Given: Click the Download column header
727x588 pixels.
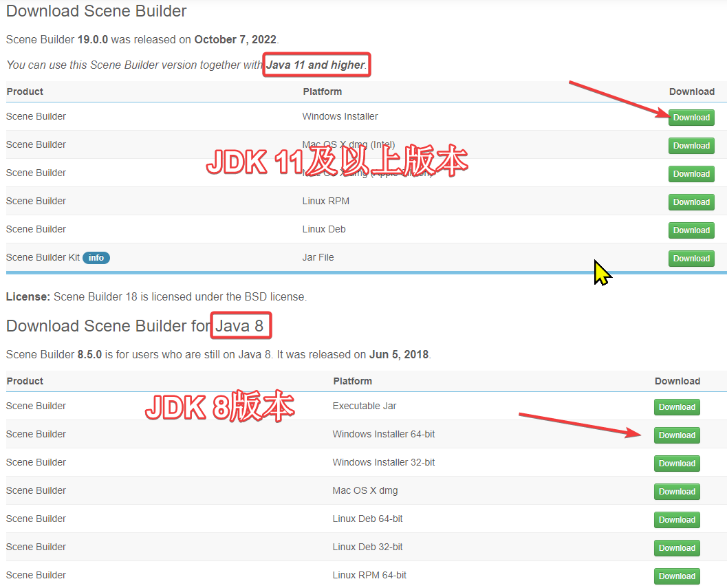Looking at the screenshot, I should (692, 91).
